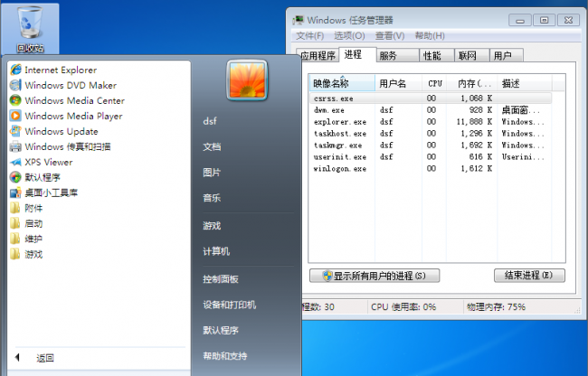Open the 查看(V) menu
The image size is (588, 376).
[x=390, y=35]
